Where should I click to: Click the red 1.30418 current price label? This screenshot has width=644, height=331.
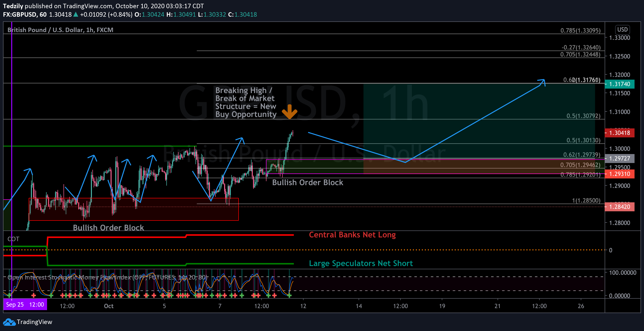(620, 133)
